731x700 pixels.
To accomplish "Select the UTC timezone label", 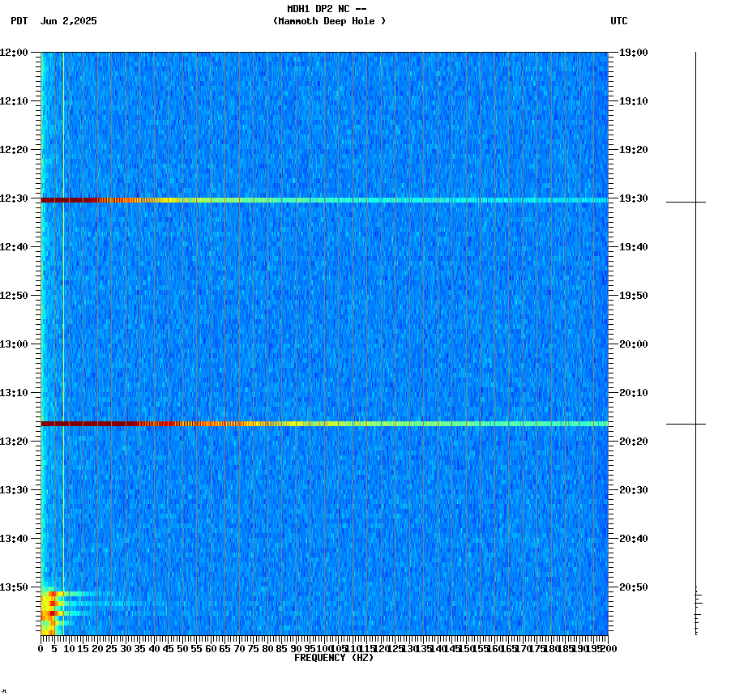I will click(x=620, y=22).
